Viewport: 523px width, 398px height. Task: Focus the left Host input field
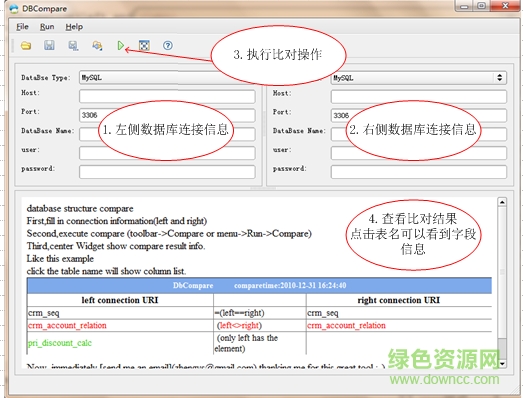167,96
